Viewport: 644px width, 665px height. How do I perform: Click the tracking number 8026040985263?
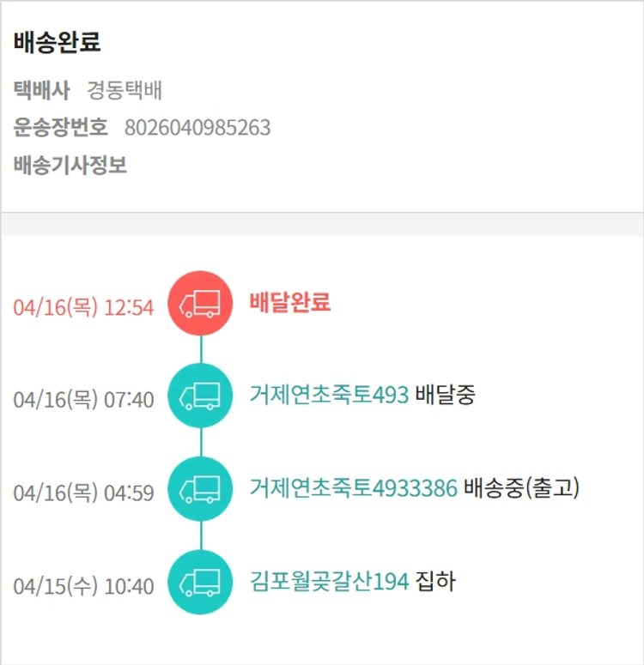point(197,128)
